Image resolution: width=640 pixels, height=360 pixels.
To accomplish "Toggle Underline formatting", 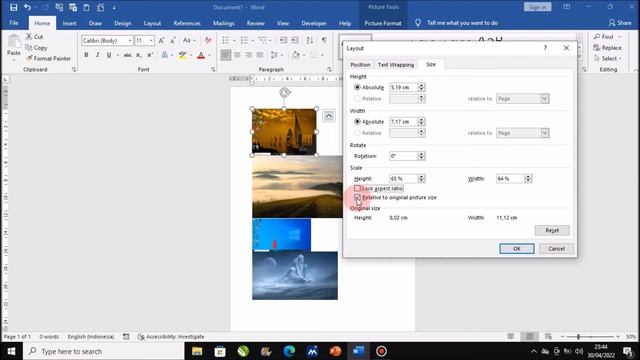I will pos(109,55).
